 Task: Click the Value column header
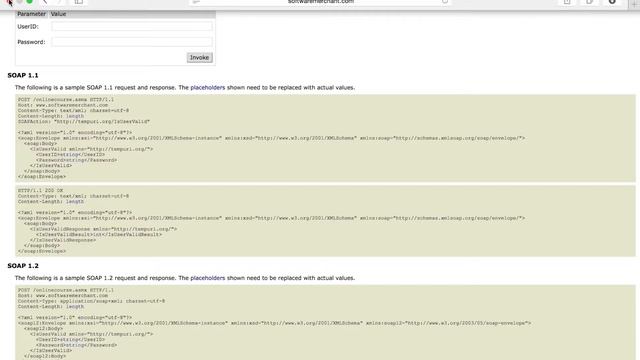(x=58, y=14)
